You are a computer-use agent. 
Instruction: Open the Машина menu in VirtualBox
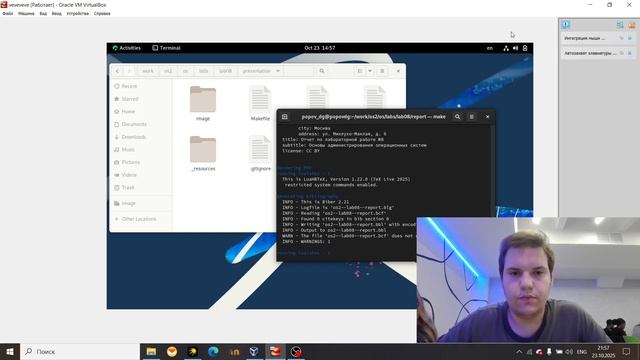[x=26, y=13]
